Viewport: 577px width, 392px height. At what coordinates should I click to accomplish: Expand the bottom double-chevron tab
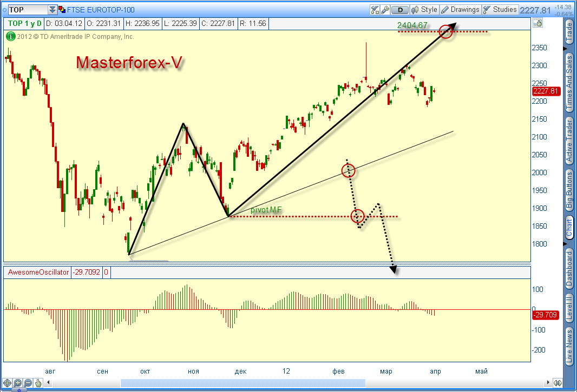coord(19,390)
